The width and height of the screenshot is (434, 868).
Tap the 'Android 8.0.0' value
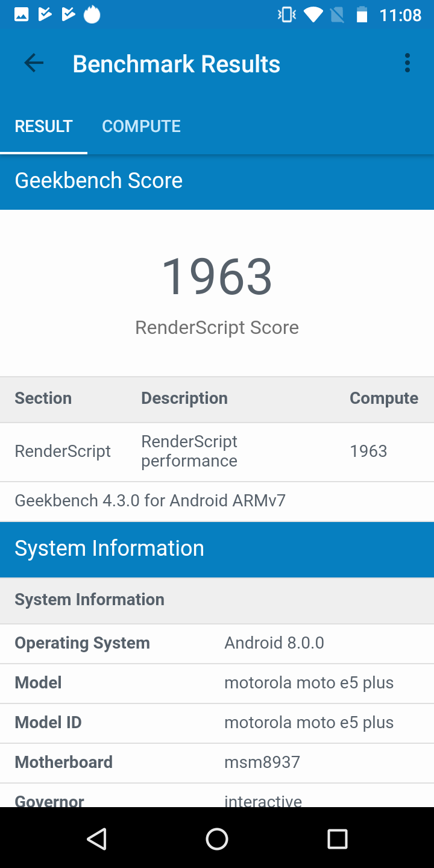(x=274, y=643)
